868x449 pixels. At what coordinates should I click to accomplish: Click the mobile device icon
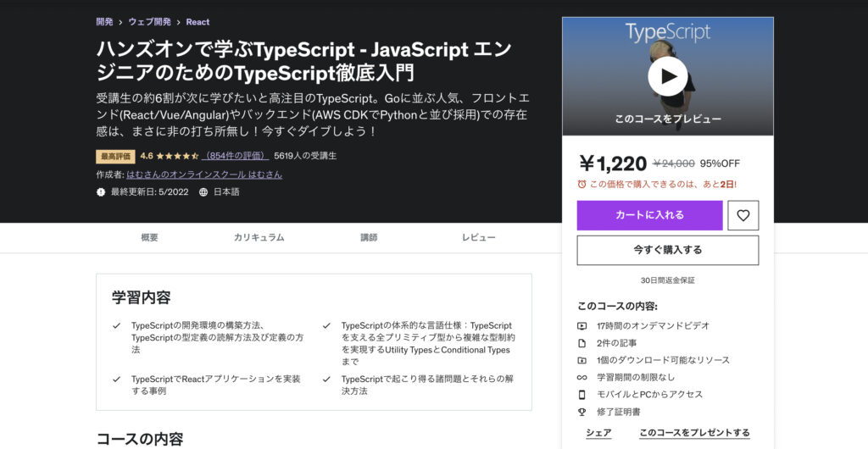click(581, 394)
